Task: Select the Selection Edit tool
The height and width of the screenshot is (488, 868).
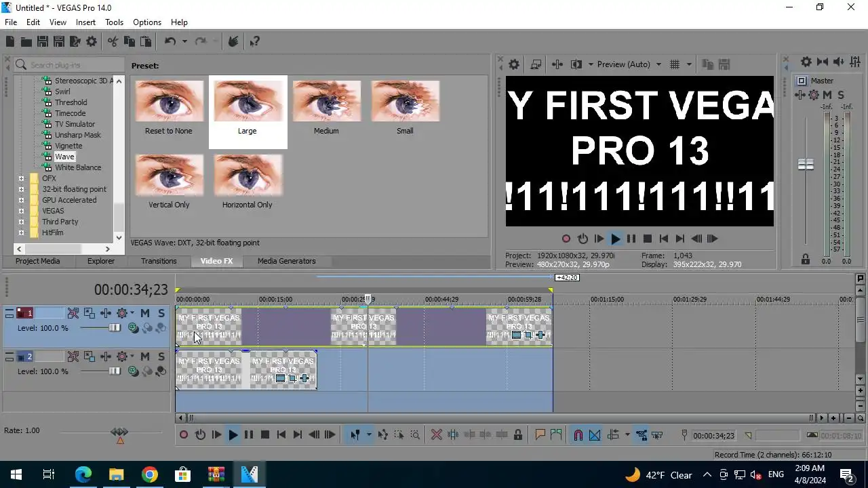Action: pos(399,435)
